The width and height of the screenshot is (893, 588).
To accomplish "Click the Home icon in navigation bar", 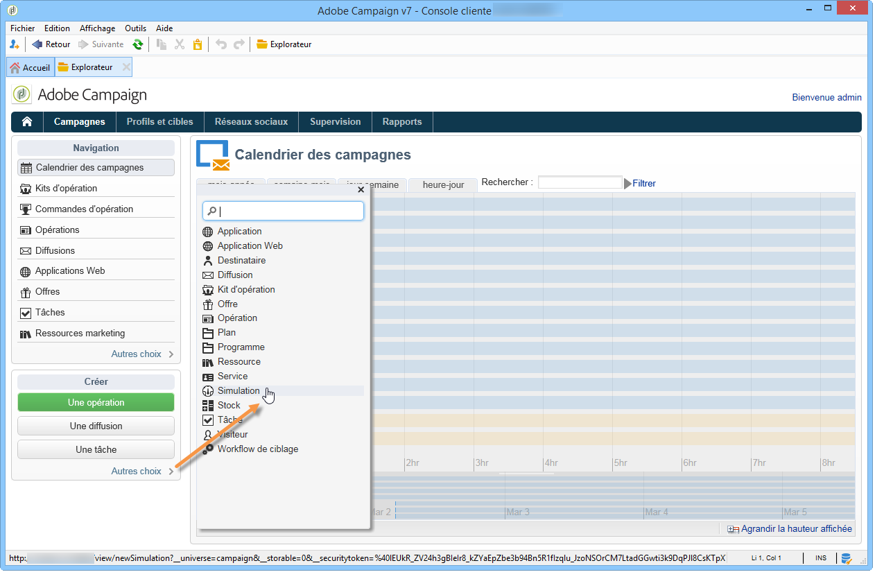I will point(27,122).
